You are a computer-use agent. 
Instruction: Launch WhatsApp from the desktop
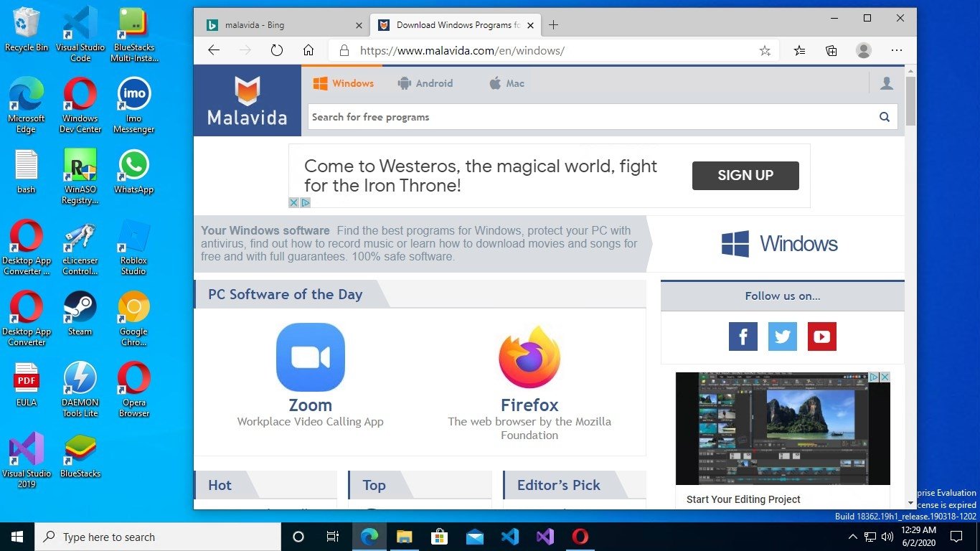pyautogui.click(x=133, y=171)
